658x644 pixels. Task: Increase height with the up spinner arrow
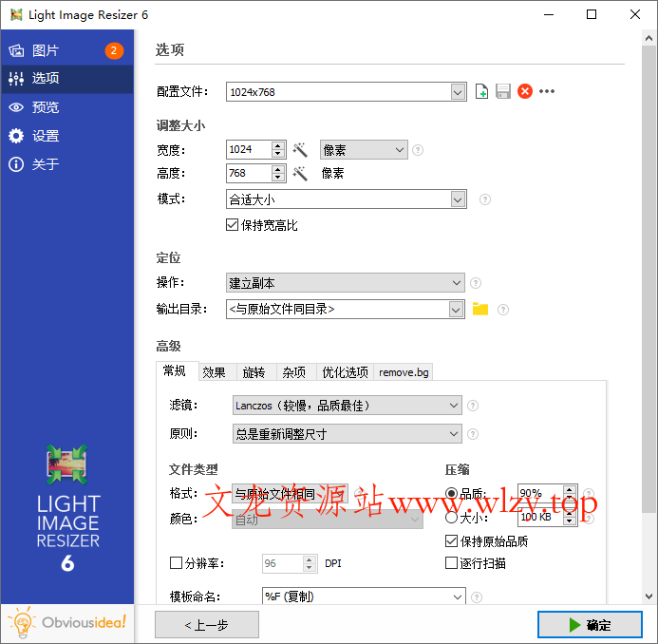(x=278, y=169)
